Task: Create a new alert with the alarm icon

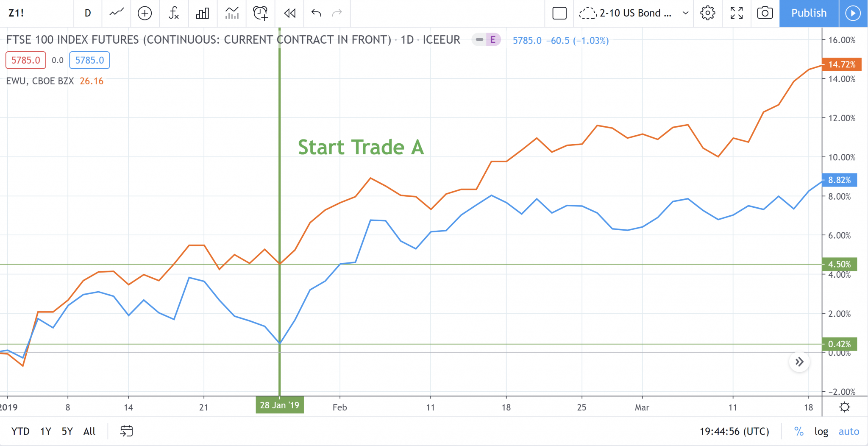Action: [260, 13]
